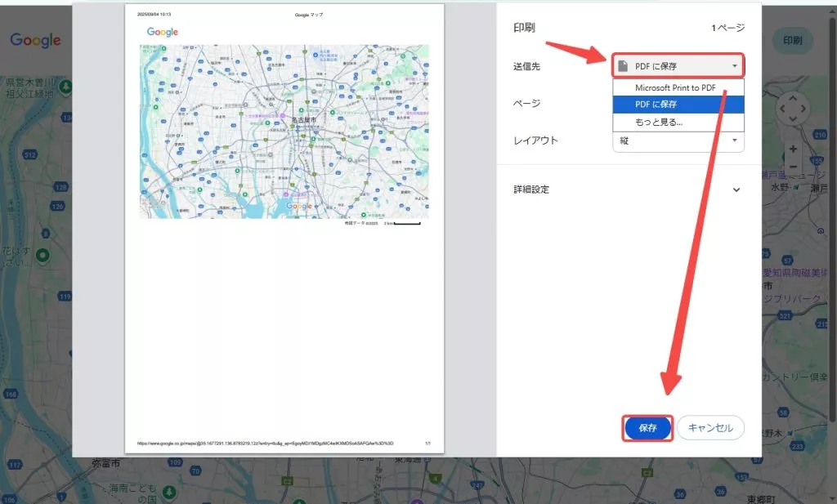
Task: Expand the 詳細設定 section chevron
Action: click(736, 190)
